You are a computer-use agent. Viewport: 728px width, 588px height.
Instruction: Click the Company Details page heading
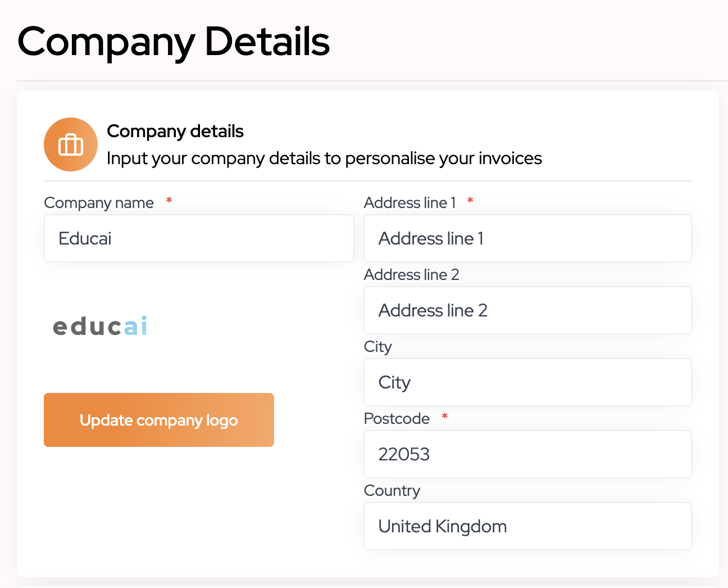click(174, 42)
